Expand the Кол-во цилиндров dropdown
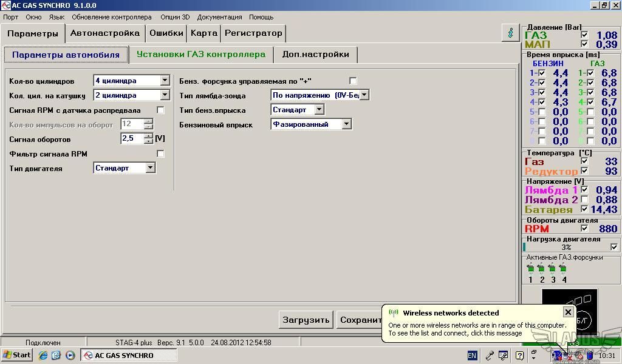Screen dimensions: 622x364 165,81
